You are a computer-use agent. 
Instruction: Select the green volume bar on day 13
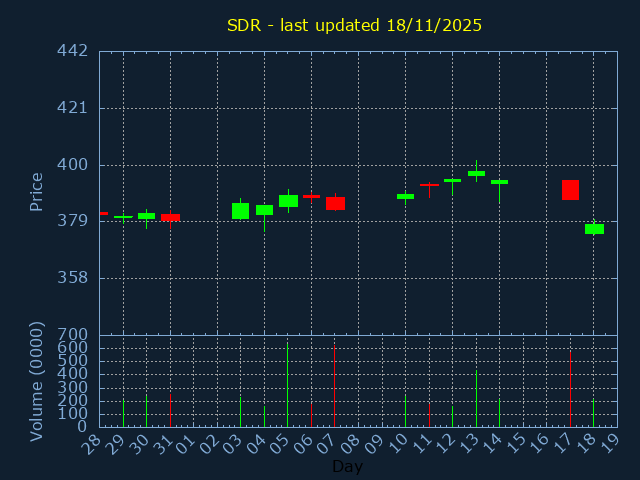476,398
